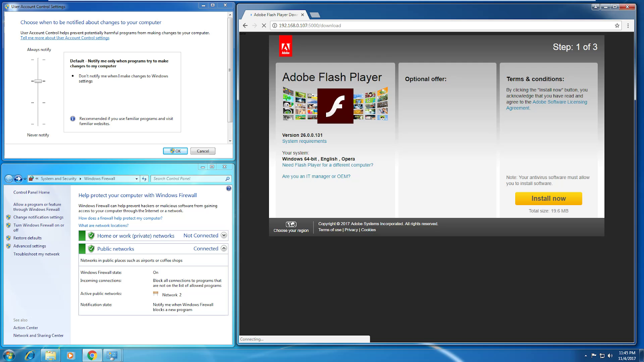Open the Terms of use footer link
Image resolution: width=644 pixels, height=362 pixels.
tap(330, 230)
